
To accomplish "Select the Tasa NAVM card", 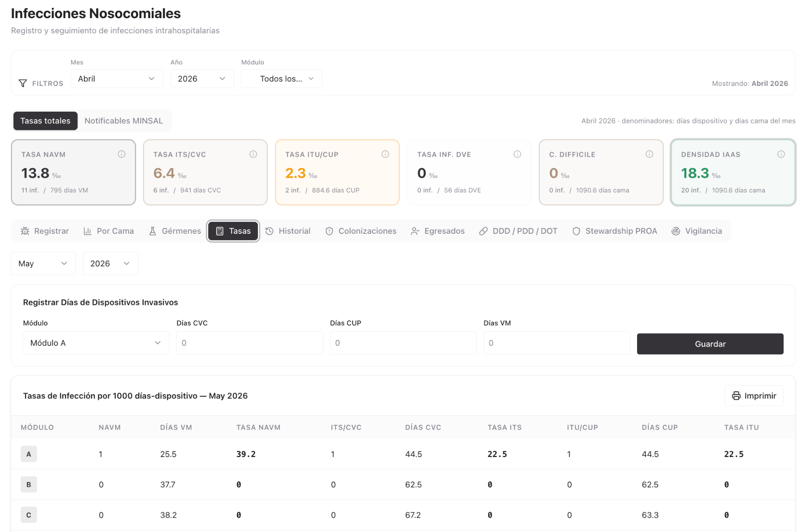I will (x=73, y=172).
